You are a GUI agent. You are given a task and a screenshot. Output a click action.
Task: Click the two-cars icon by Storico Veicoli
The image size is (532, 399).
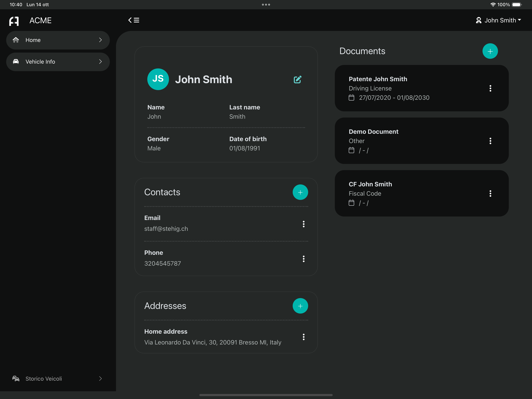16,379
